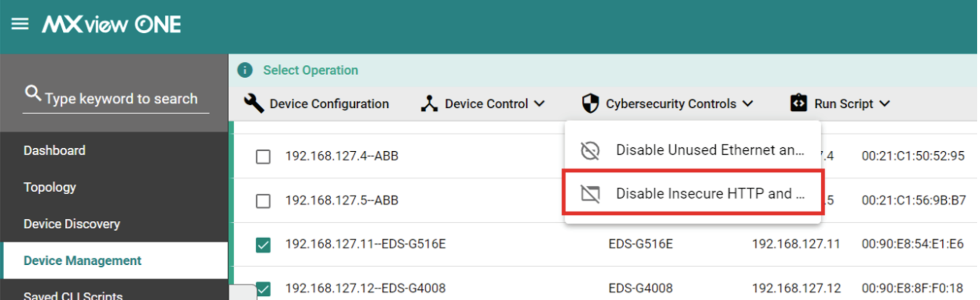This screenshot has width=980, height=300.
Task: Click the Cybersecurity Controls shield icon
Action: pos(590,103)
